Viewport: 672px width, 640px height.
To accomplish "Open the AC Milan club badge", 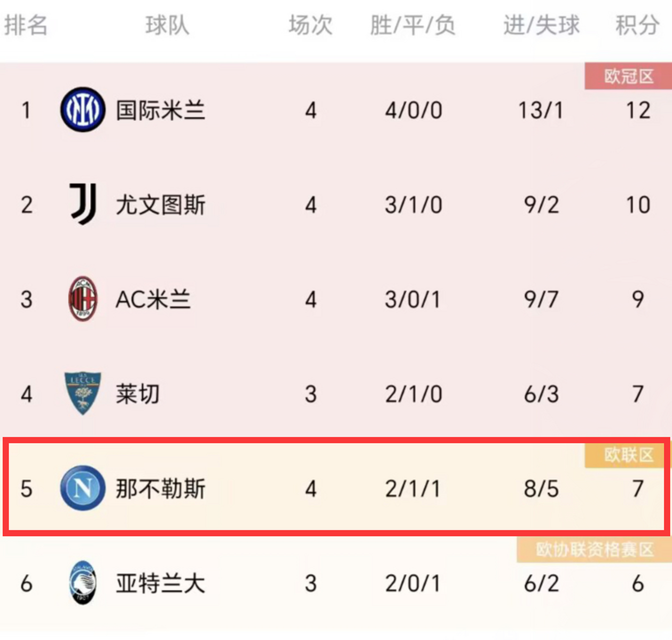I will [x=82, y=297].
